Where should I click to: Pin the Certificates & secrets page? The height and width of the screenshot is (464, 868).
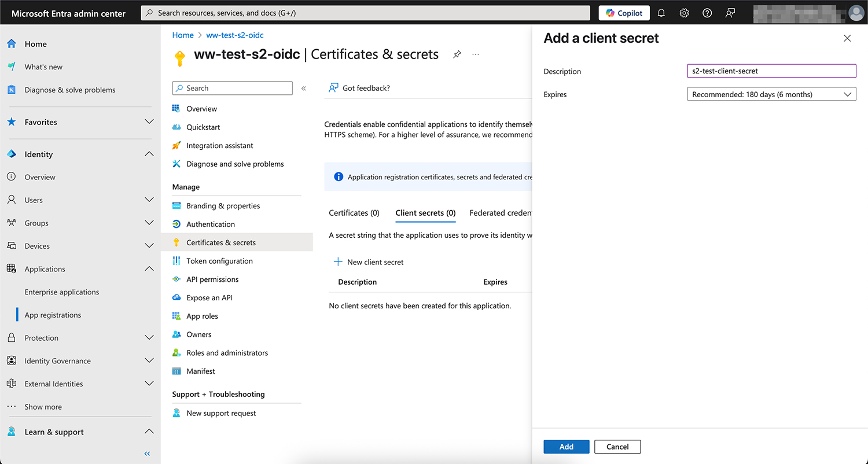[457, 54]
